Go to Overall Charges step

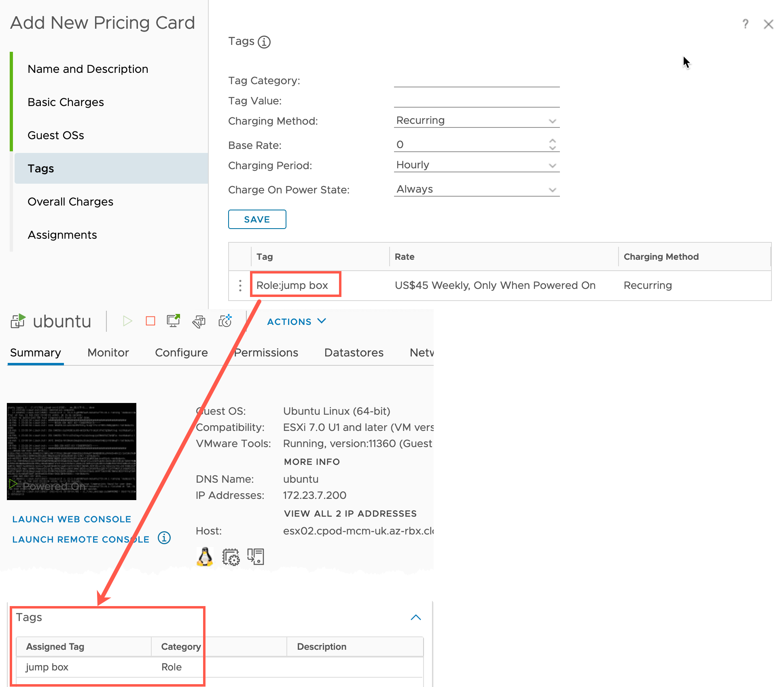(x=70, y=202)
